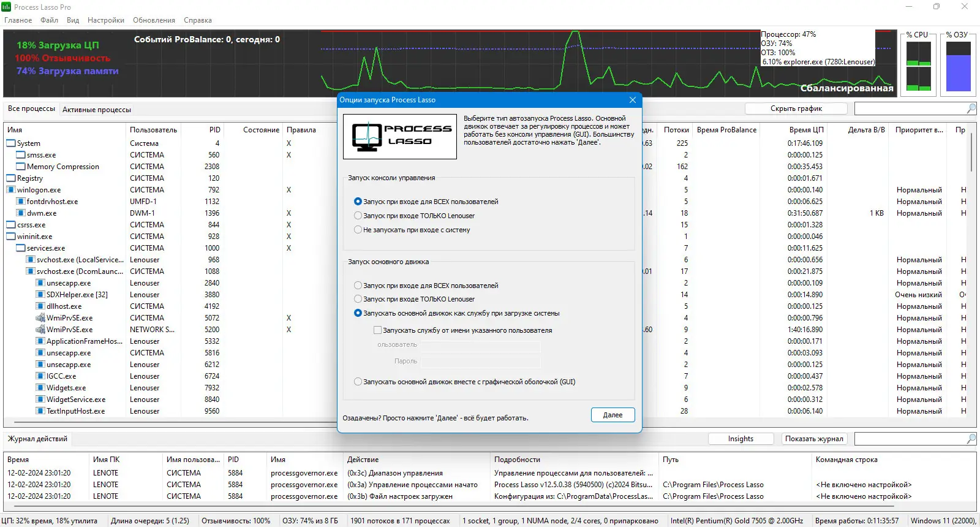Image resolution: width=980 pixels, height=527 pixels.
Task: Select core engine launch for ALL users
Action: pos(358,286)
